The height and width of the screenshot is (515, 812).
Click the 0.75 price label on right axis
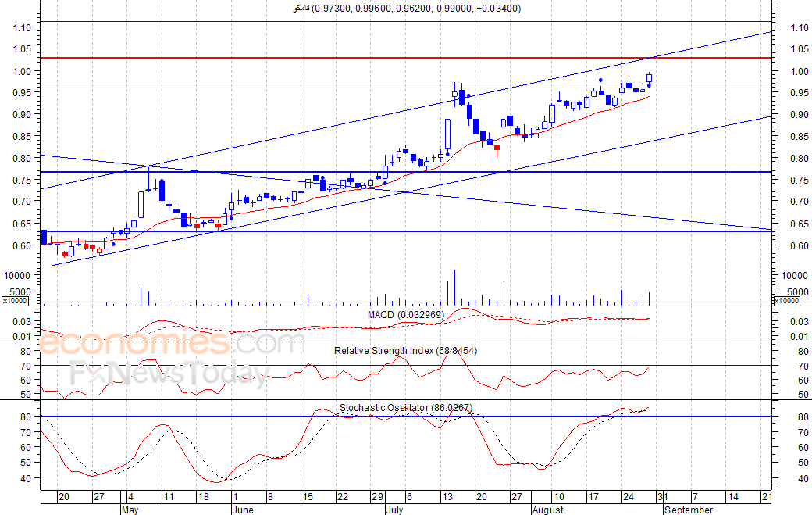(x=799, y=181)
